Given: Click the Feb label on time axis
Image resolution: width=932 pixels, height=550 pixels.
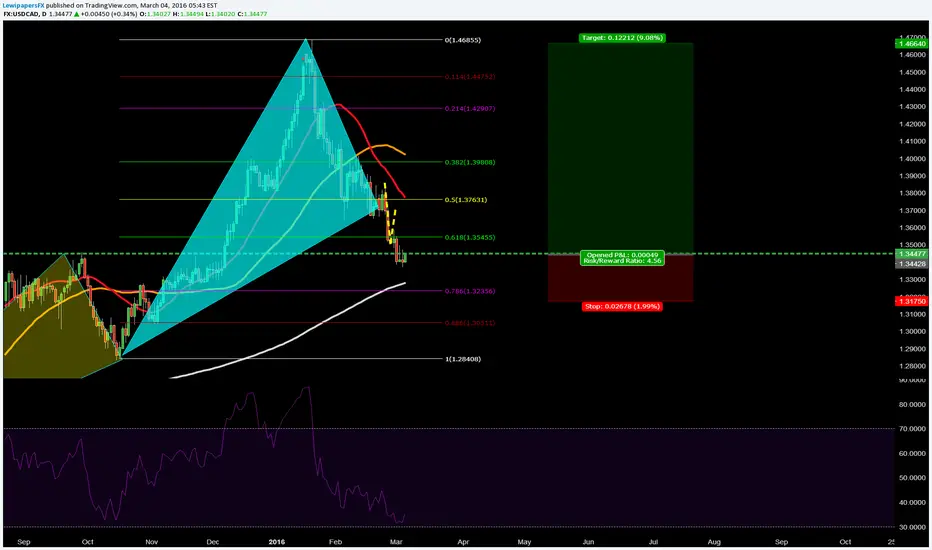Looking at the screenshot, I should tap(336, 542).
